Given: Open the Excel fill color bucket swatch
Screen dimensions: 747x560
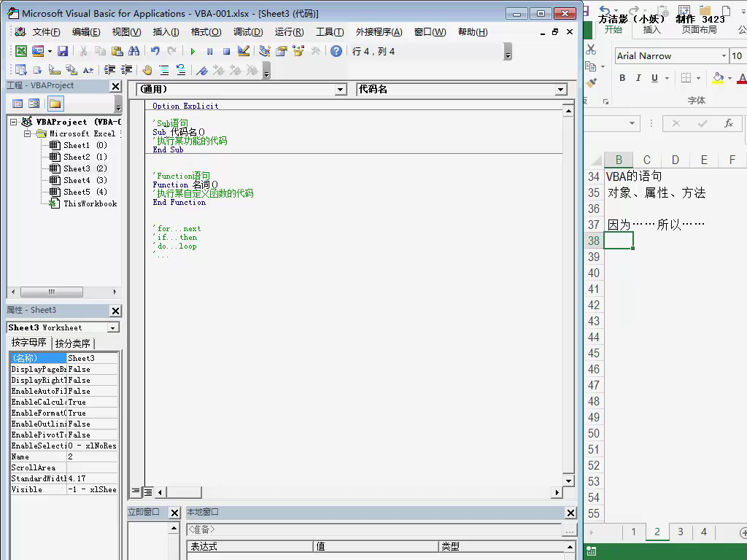Looking at the screenshot, I should [718, 77].
